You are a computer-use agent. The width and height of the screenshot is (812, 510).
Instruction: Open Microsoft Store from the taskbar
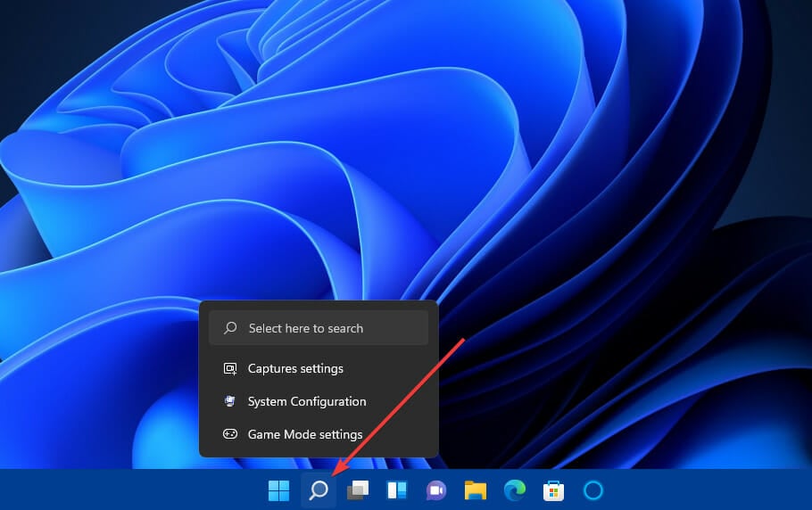[553, 490]
